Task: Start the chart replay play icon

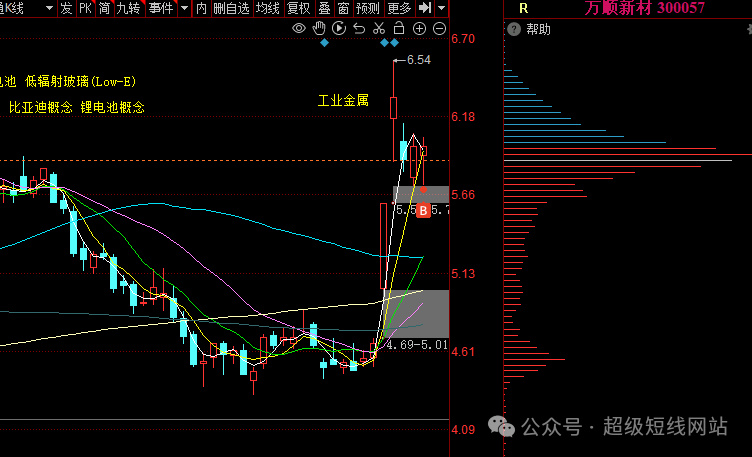Action: [x=339, y=28]
